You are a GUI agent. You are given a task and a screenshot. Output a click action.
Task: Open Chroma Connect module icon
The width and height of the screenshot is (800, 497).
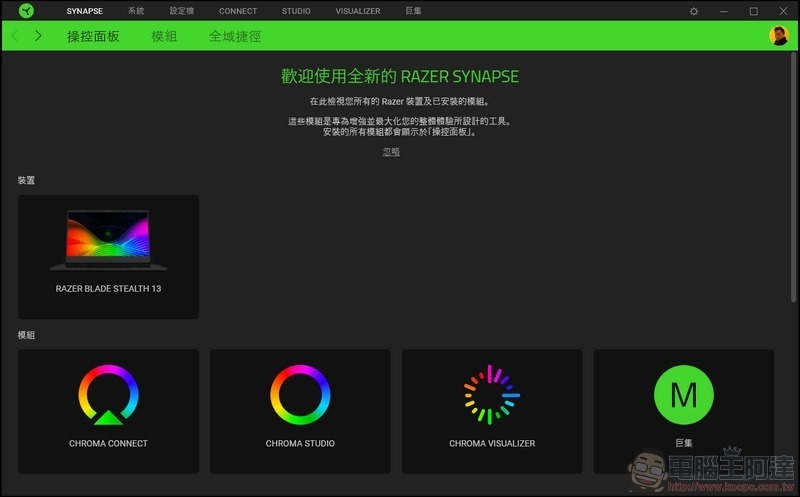108,395
